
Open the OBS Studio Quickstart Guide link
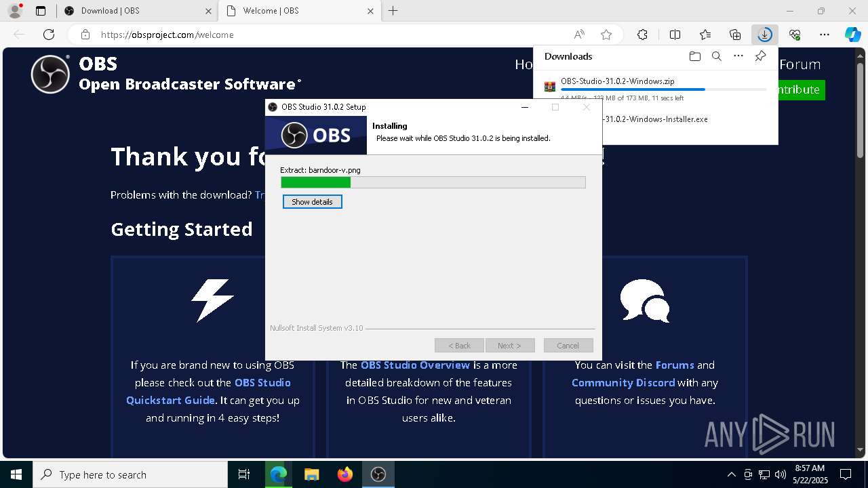208,391
